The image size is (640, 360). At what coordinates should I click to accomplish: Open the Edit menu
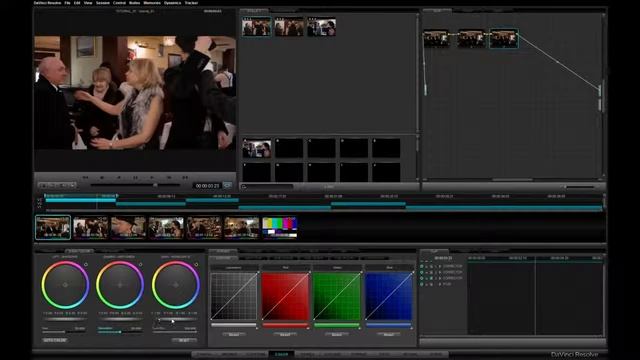(x=77, y=3)
